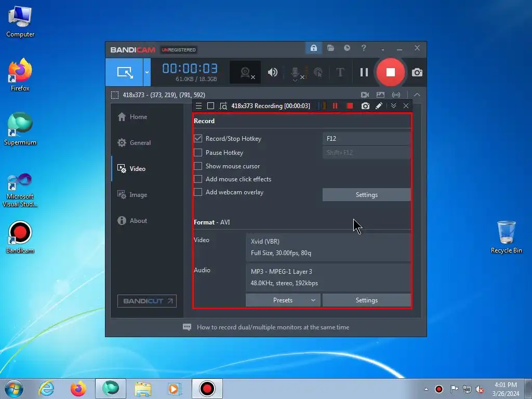Click the BANDICUT link button

tap(147, 301)
